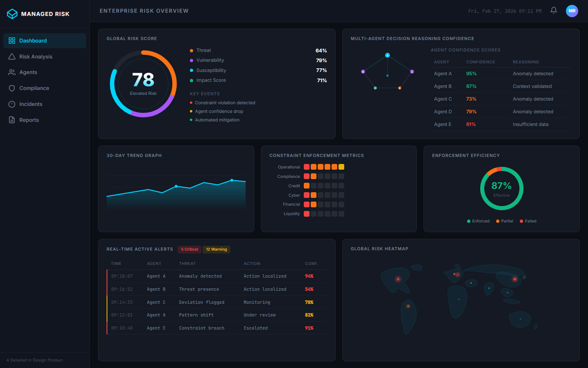Click Constraint violation detected key event
Screen dimensions: 588x368
point(223,103)
